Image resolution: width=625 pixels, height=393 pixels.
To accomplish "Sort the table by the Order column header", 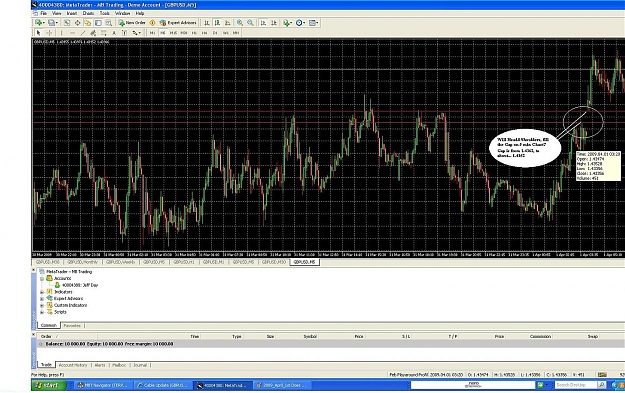I will [x=46, y=336].
